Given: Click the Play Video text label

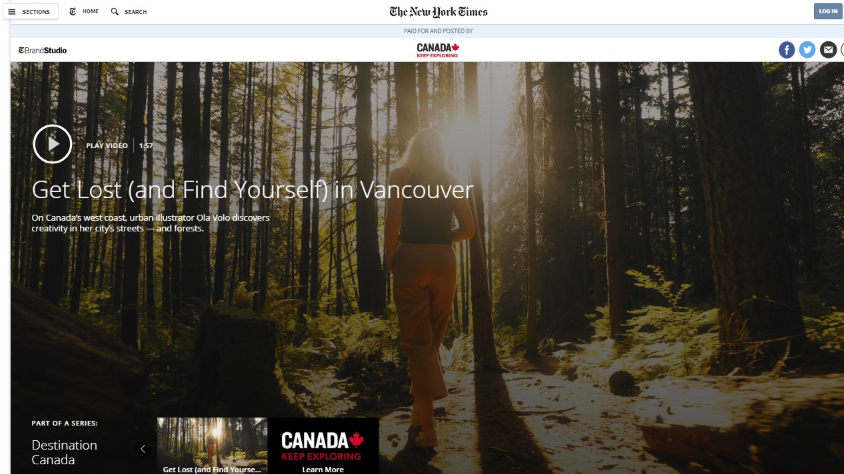Looking at the screenshot, I should (107, 146).
